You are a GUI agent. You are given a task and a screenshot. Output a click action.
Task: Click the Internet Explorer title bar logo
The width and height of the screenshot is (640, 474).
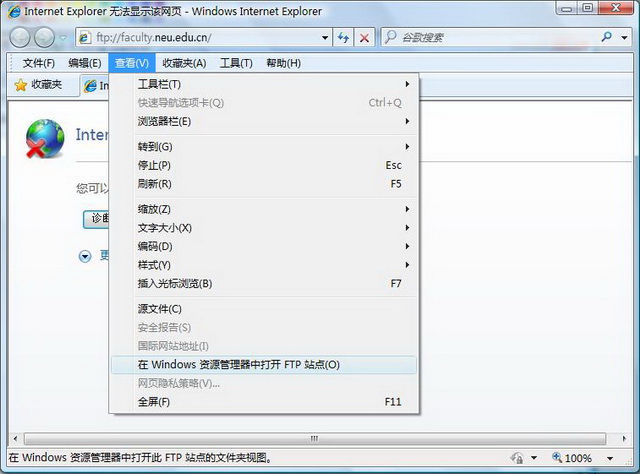[x=14, y=11]
